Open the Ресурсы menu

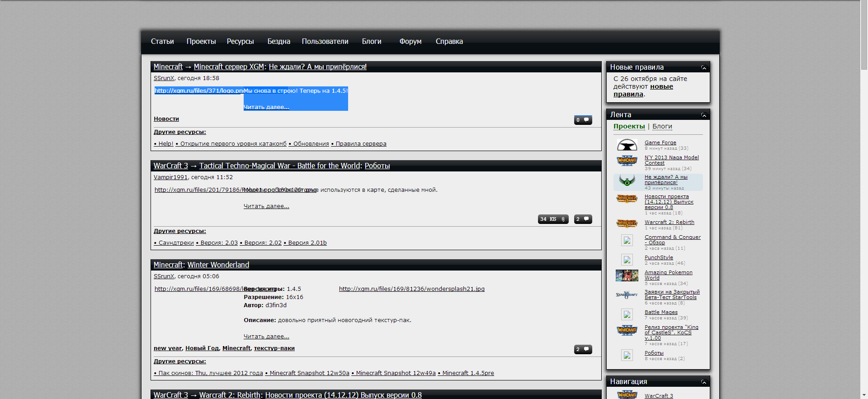click(x=240, y=42)
